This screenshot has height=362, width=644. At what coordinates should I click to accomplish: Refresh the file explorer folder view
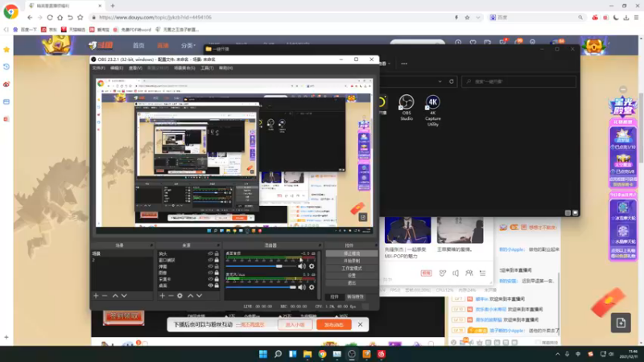tap(452, 81)
